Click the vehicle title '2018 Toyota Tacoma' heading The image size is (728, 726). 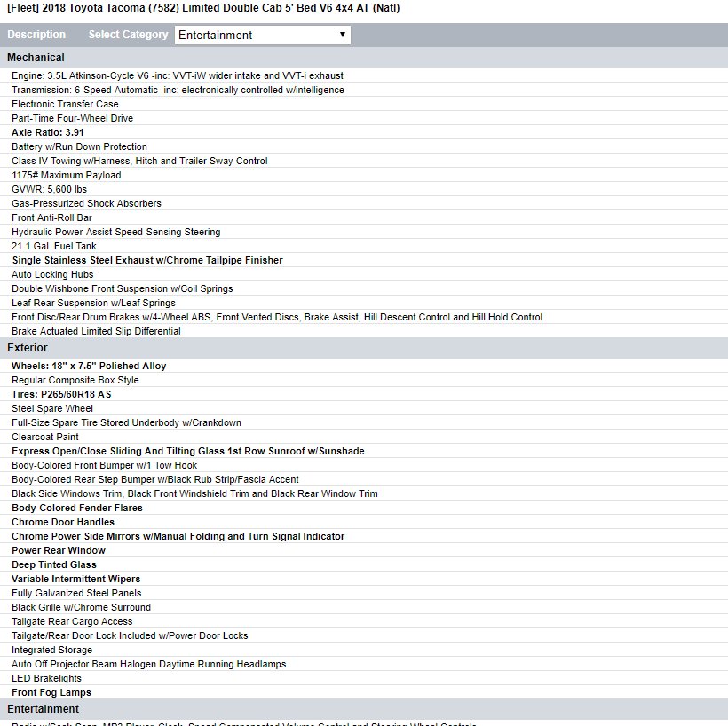(x=203, y=8)
